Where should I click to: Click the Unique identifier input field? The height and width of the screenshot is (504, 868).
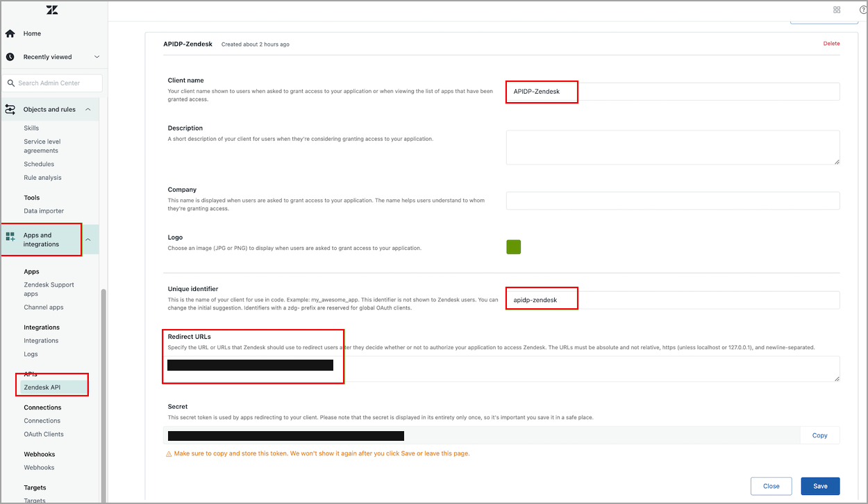[673, 300]
